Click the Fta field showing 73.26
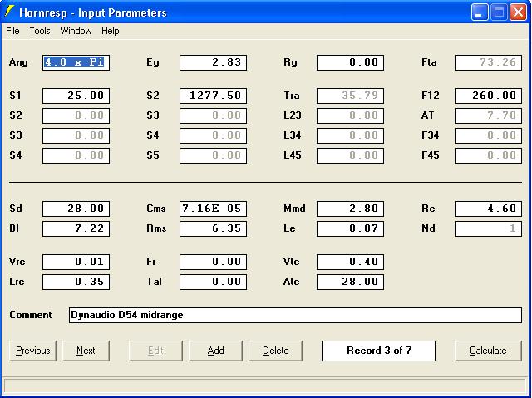This screenshot has width=532, height=398. click(x=488, y=62)
